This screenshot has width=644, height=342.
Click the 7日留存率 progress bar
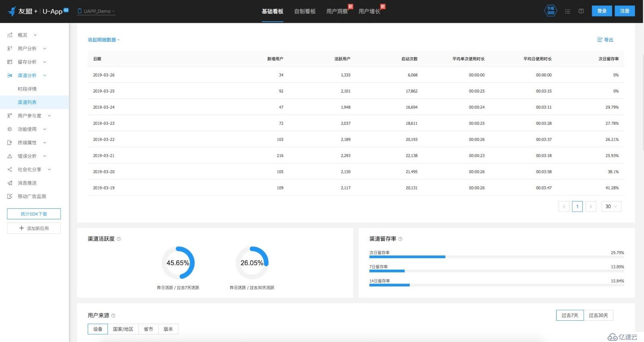(x=497, y=271)
